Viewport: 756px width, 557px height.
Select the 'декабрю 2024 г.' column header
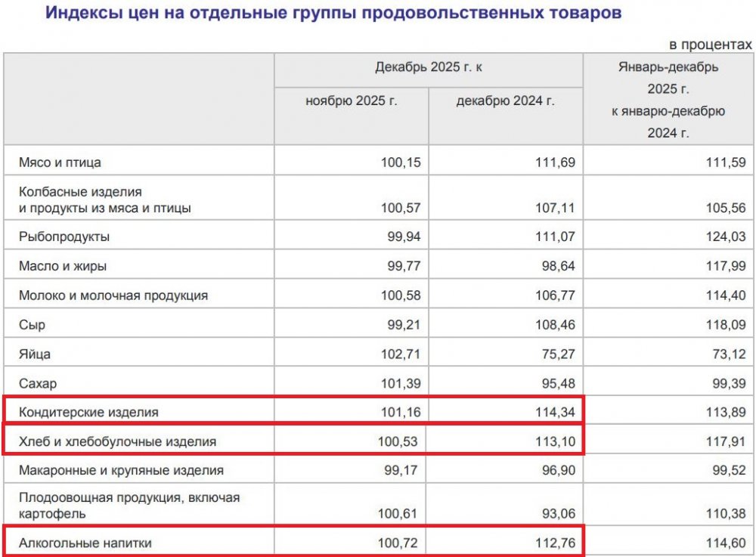505,101
